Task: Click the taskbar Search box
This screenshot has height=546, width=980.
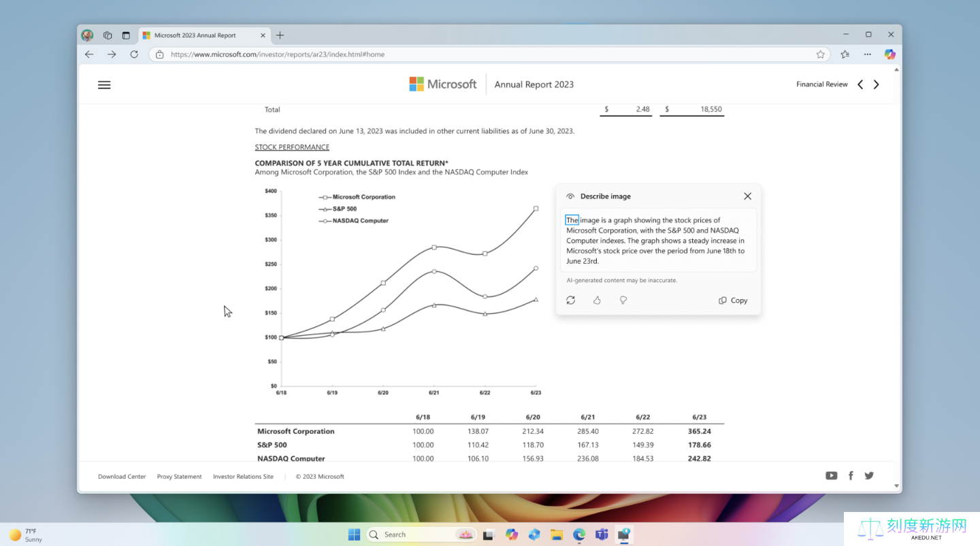Action: coord(421,534)
